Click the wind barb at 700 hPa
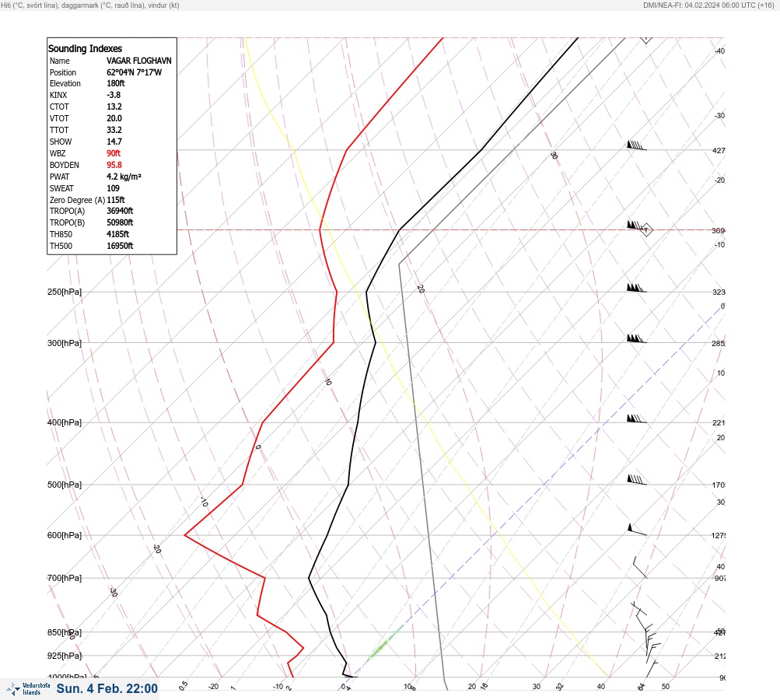This screenshot has width=780, height=700. click(640, 568)
